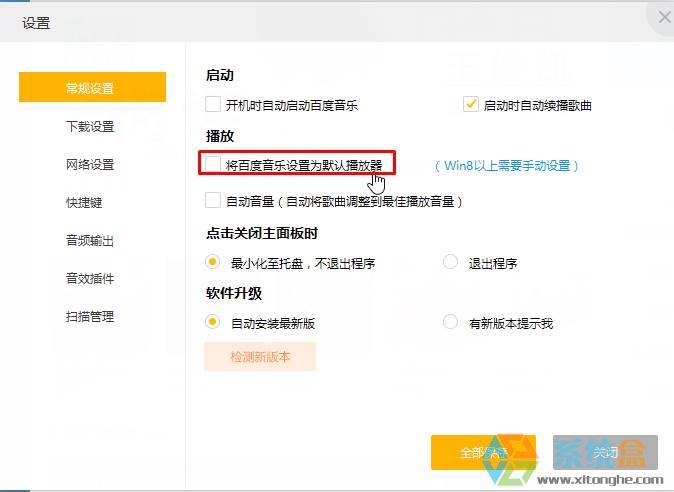Click the 检测新版本 button

pyautogui.click(x=260, y=357)
